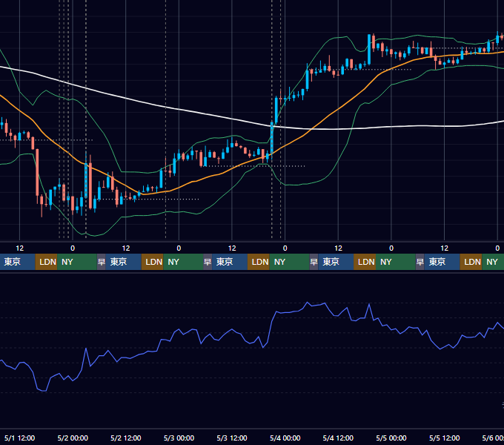Select the 早 early-session block after 5/2 00:00
Screen dimensions: 504x445
pos(102,262)
